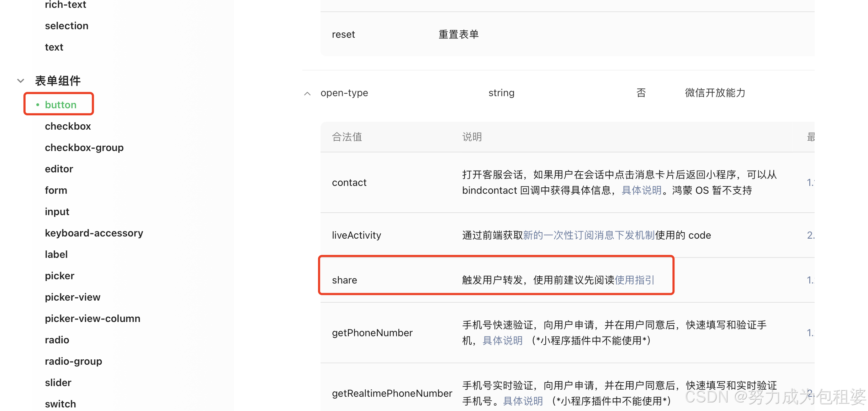Click the 表单组件 section heading

[x=58, y=81]
